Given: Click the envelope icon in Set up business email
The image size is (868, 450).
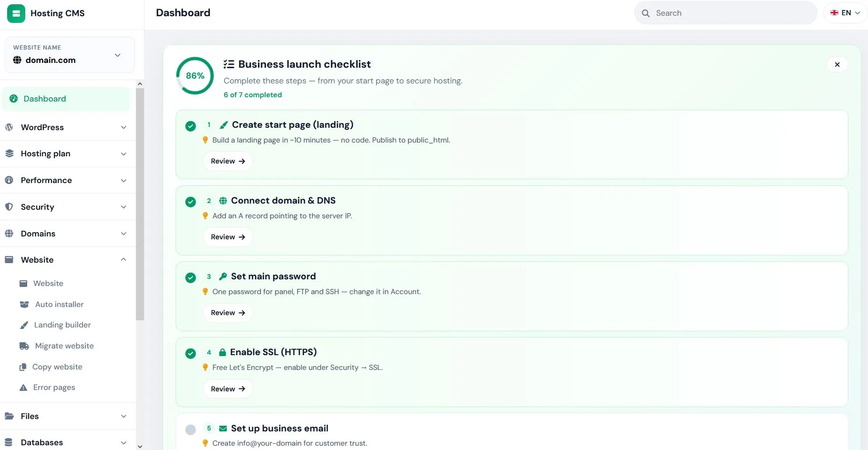Looking at the screenshot, I should tap(223, 429).
